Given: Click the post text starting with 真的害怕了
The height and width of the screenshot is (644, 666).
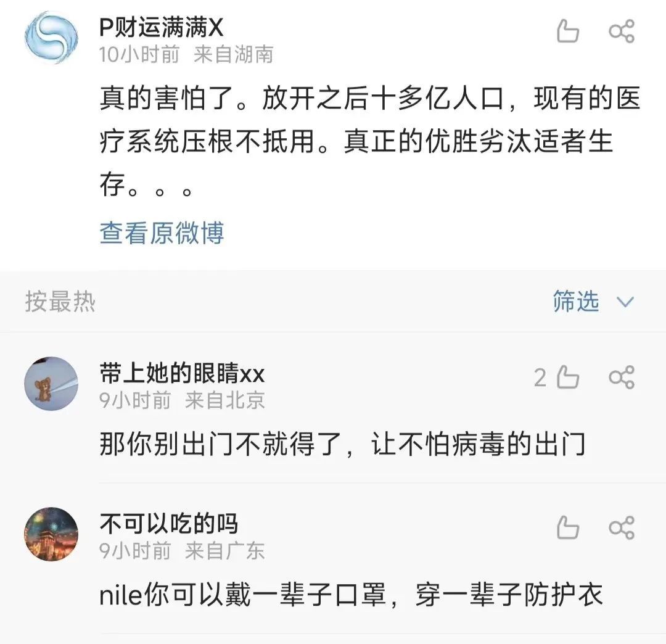Looking at the screenshot, I should click(x=369, y=142).
